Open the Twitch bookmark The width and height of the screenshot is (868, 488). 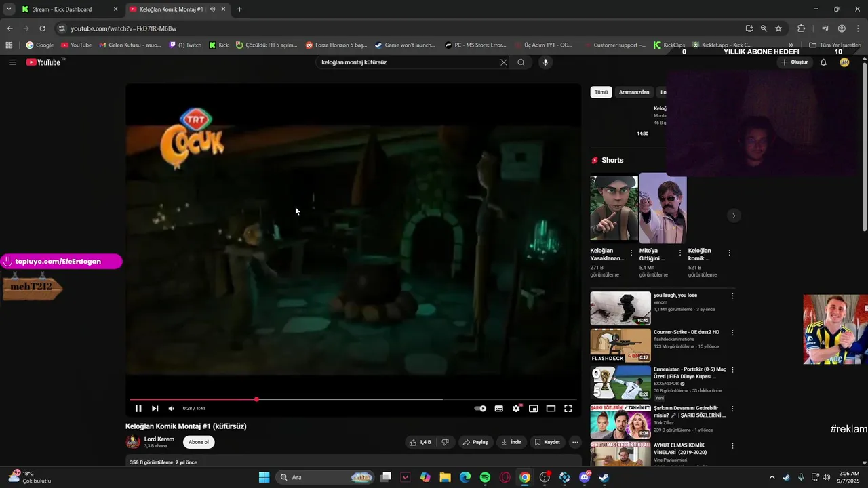click(185, 45)
